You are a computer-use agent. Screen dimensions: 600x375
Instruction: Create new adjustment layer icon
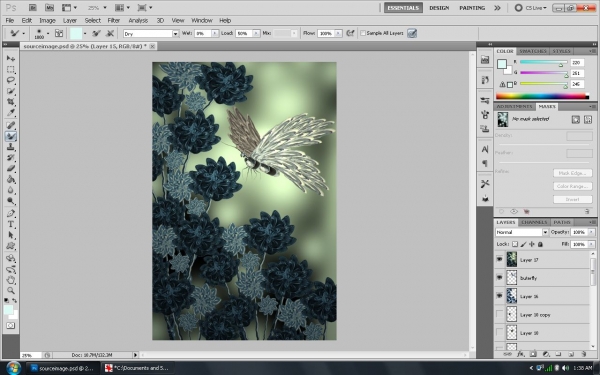pos(546,354)
